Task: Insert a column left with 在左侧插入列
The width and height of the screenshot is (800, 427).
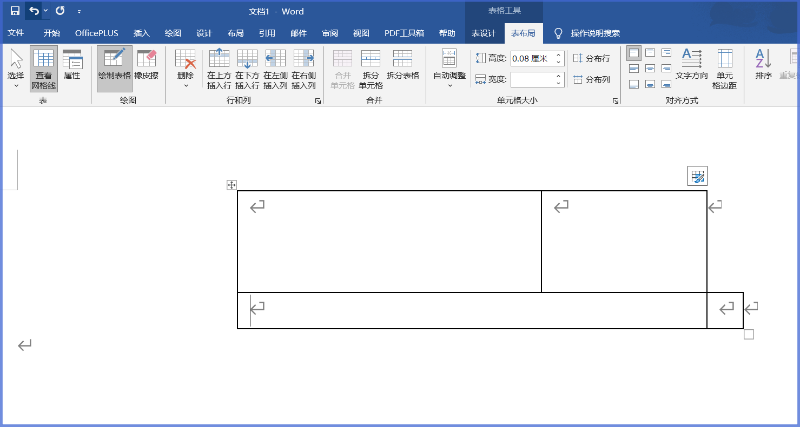Action: 276,69
